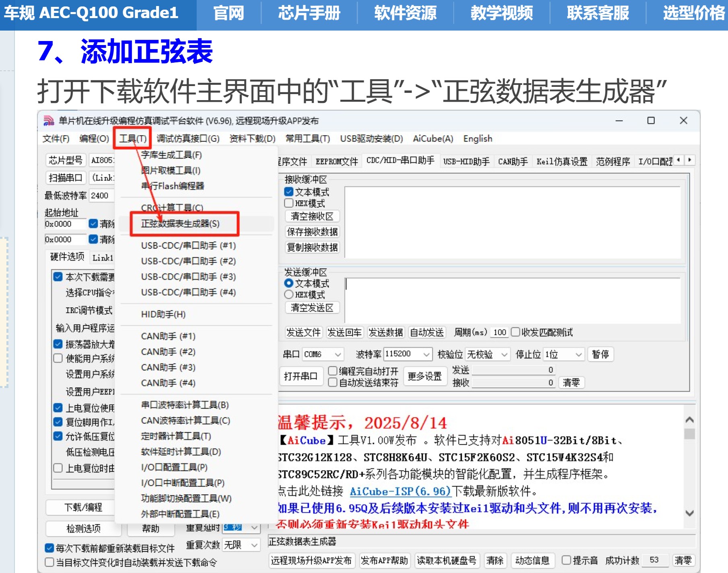Switch to the 范例程序 tab
The height and width of the screenshot is (573, 728).
[613, 160]
